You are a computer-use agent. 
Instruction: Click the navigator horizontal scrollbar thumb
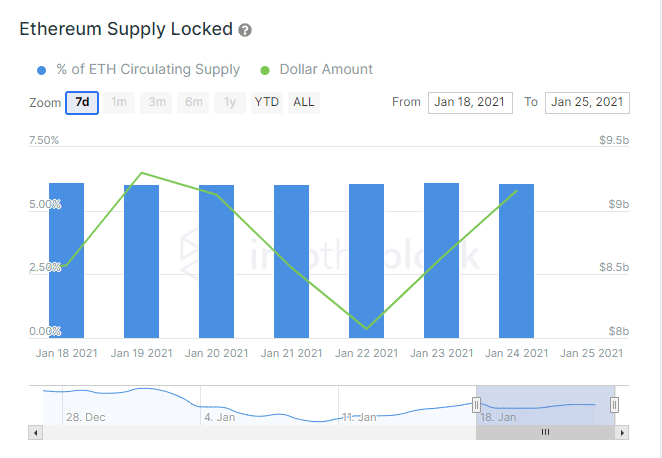click(545, 433)
